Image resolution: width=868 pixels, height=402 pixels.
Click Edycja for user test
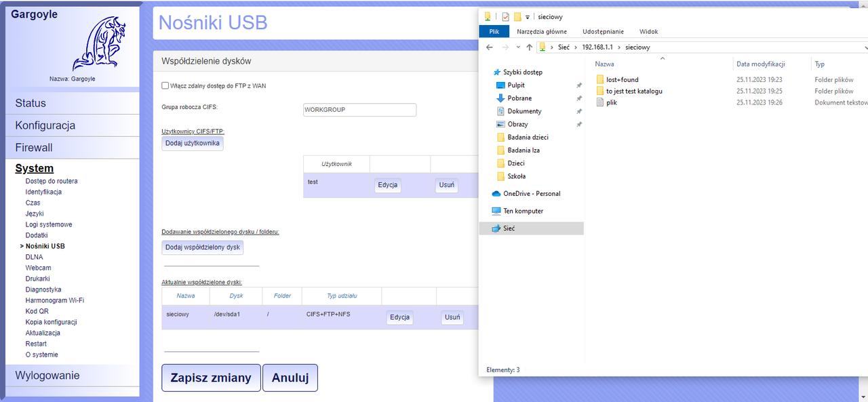click(387, 186)
